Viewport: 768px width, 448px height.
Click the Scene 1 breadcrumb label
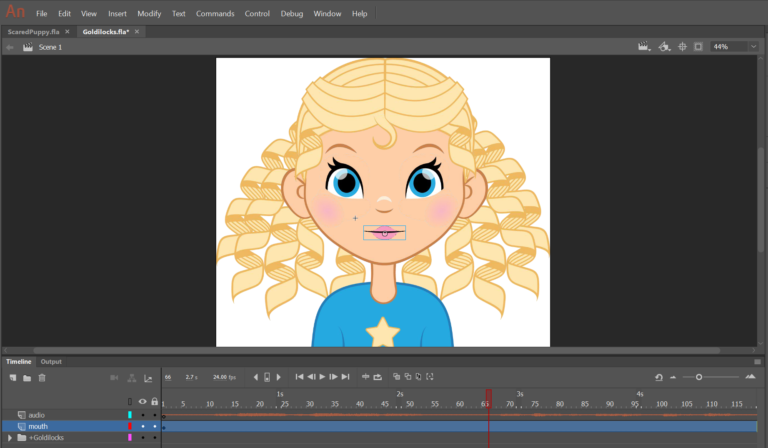pyautogui.click(x=50, y=47)
